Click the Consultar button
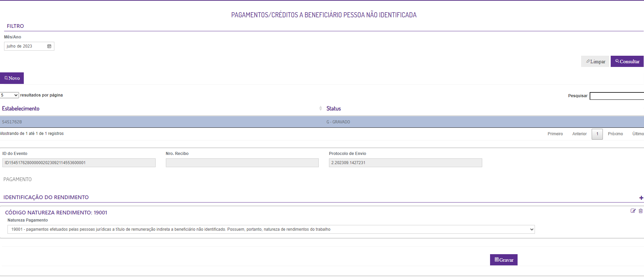The height and width of the screenshot is (280, 644). tap(627, 62)
